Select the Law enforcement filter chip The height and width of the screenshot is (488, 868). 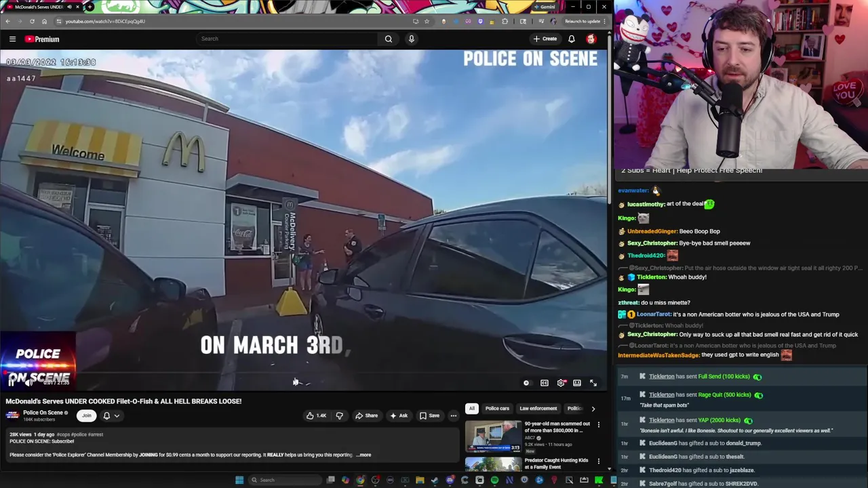(x=538, y=409)
